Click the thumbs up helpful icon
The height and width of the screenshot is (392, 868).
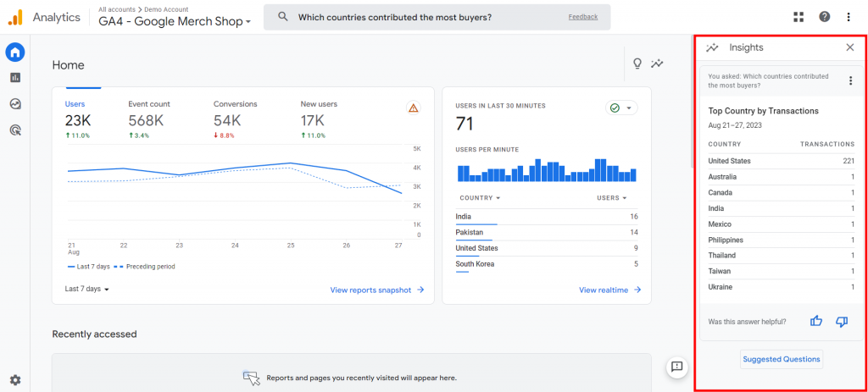tap(816, 321)
